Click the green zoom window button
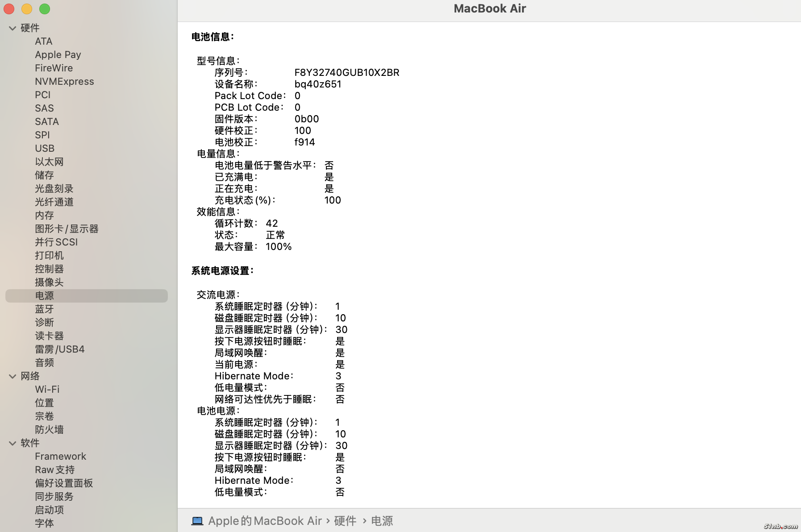 click(x=45, y=9)
